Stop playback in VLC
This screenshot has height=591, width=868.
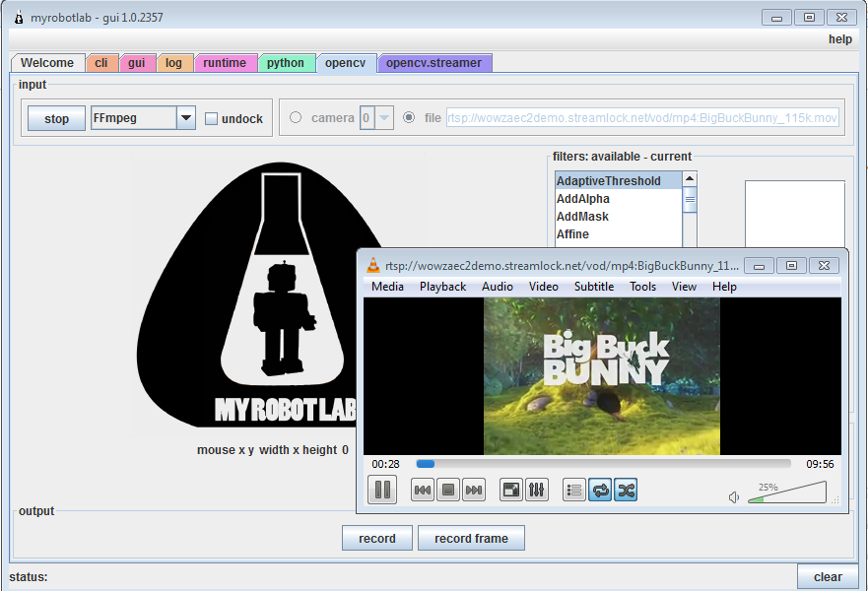click(x=448, y=490)
